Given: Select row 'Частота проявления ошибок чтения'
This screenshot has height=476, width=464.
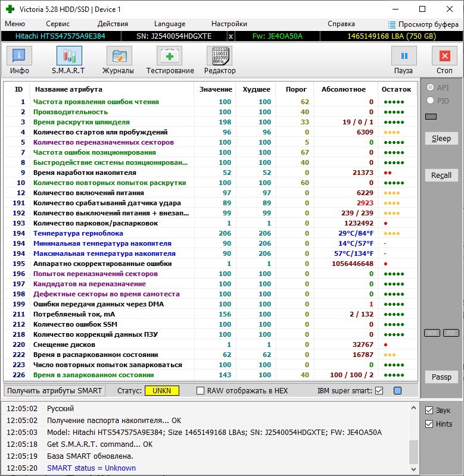Looking at the screenshot, I should (210, 102).
